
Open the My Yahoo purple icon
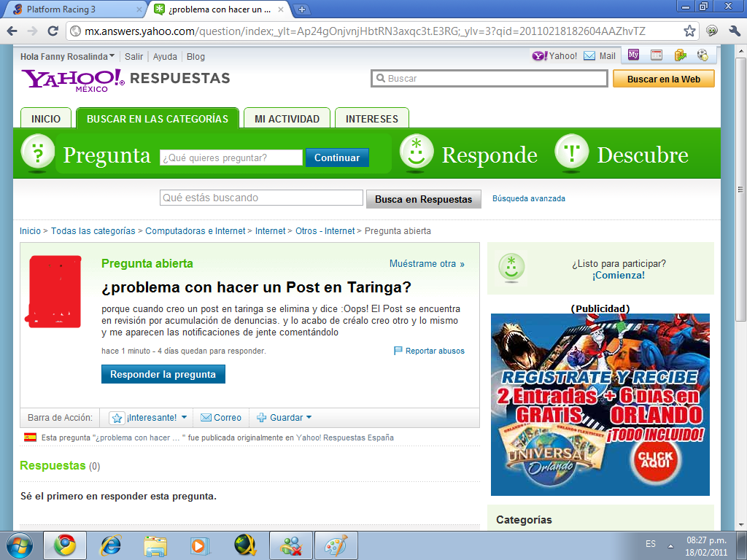[633, 55]
